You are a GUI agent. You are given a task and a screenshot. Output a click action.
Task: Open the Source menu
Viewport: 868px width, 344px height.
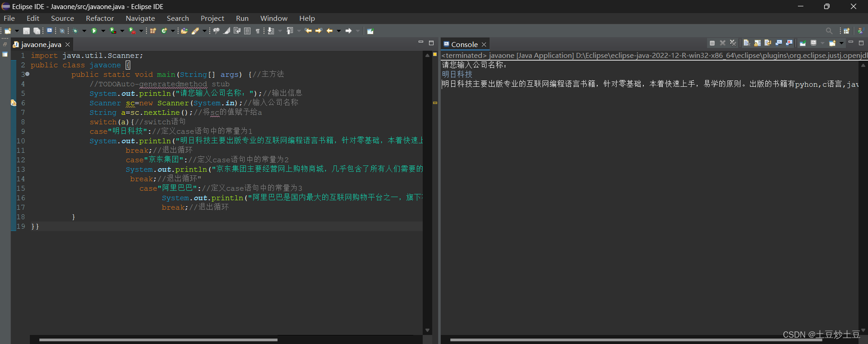(x=62, y=18)
